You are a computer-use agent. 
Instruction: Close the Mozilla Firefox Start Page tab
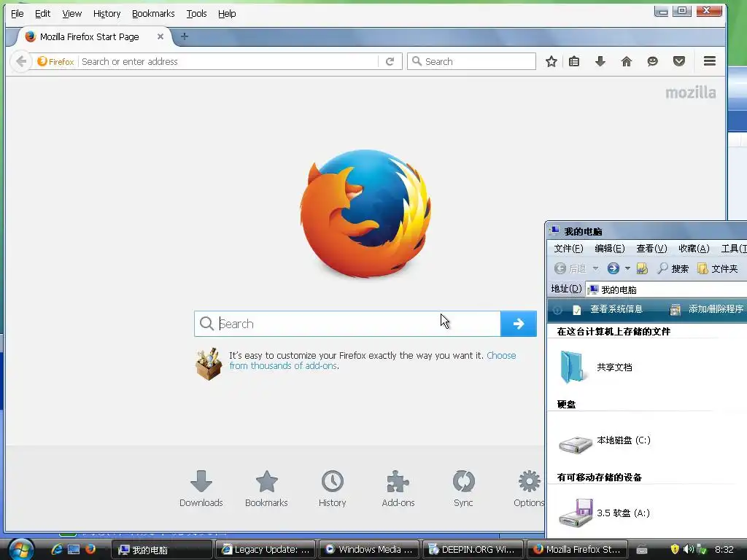pyautogui.click(x=160, y=36)
